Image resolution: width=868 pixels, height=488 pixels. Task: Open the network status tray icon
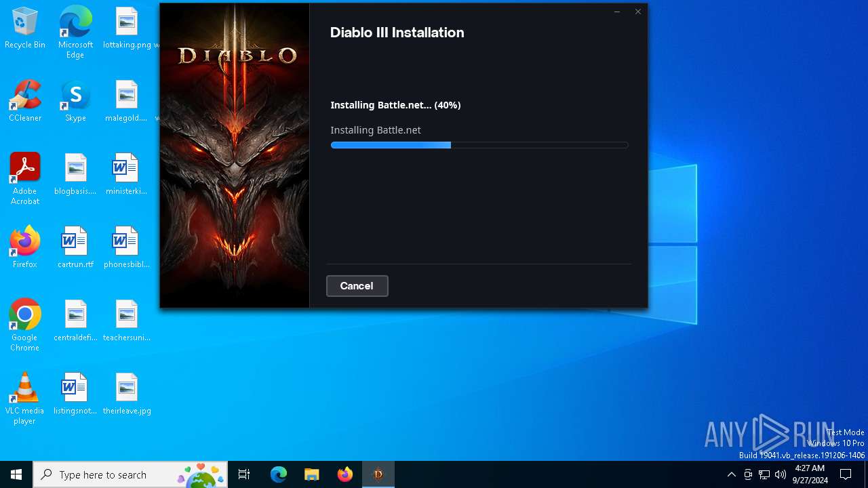(x=764, y=474)
